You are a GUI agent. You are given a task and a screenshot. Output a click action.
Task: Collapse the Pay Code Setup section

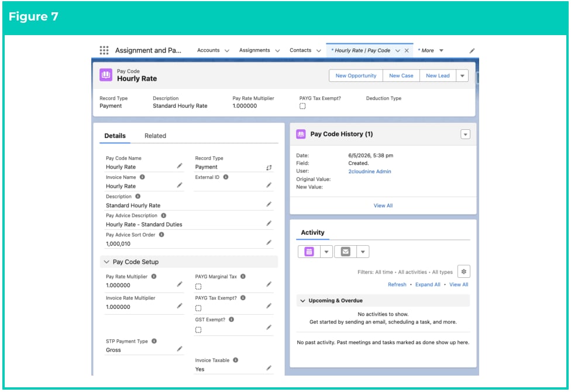(x=106, y=262)
